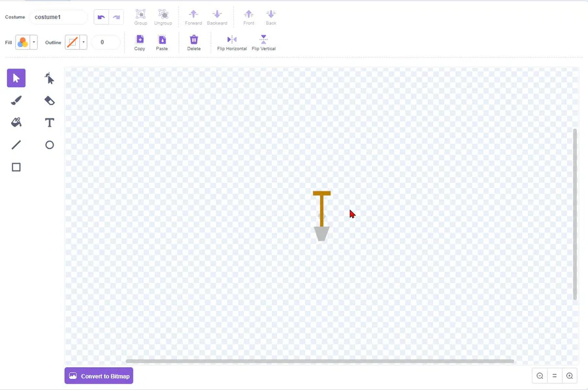
Task: Zoom in on the canvas
Action: coord(570,376)
